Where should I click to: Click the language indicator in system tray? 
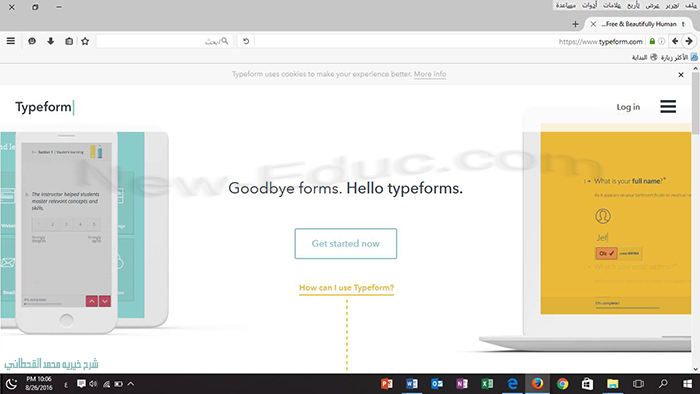point(66,384)
